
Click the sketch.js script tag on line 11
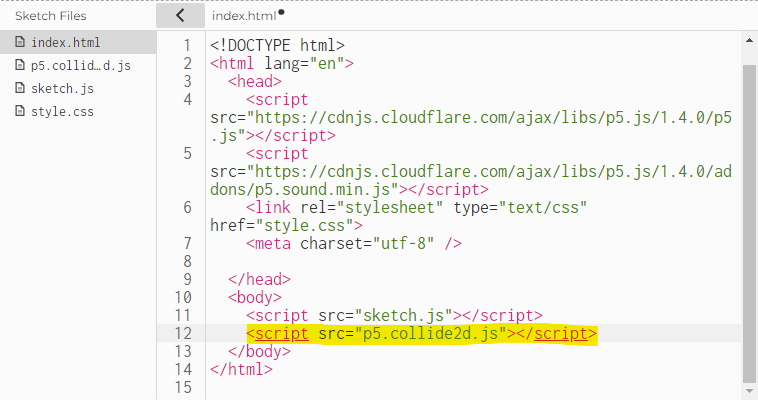click(x=394, y=315)
